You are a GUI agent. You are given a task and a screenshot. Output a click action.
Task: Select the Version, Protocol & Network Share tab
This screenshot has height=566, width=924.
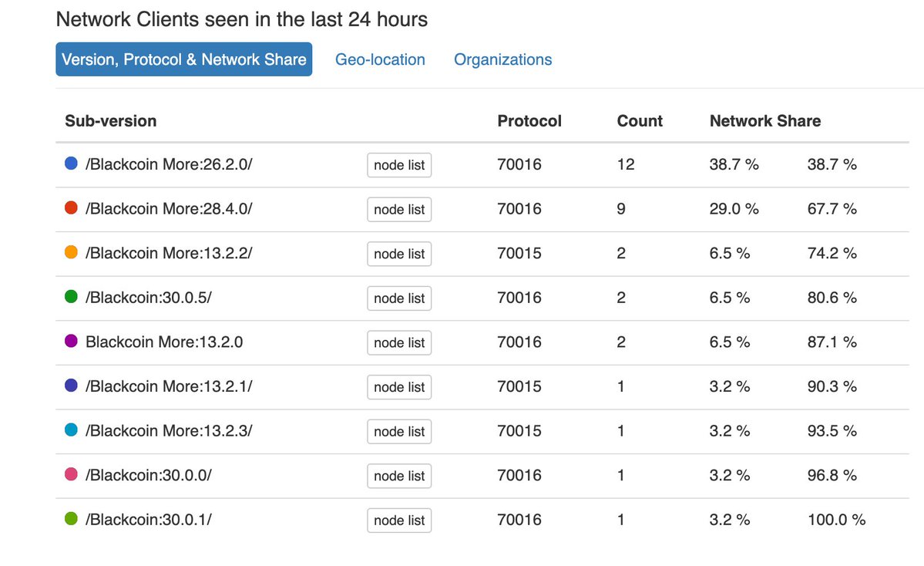point(184,59)
